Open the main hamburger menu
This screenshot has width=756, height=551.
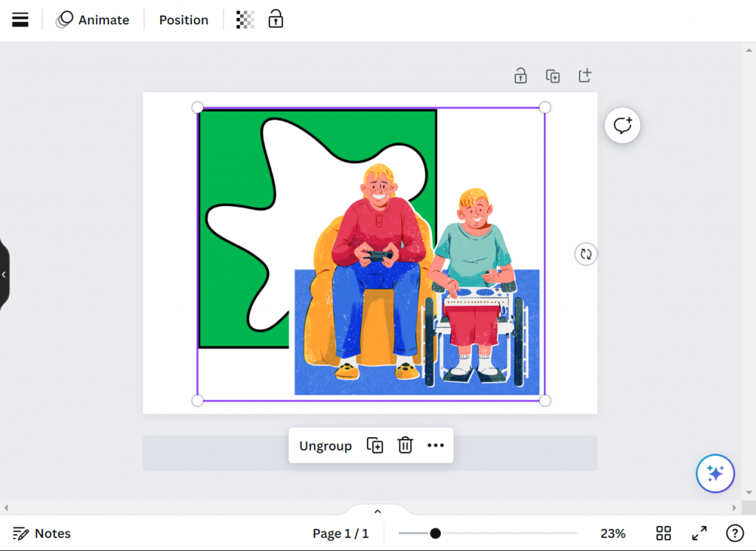[x=20, y=19]
